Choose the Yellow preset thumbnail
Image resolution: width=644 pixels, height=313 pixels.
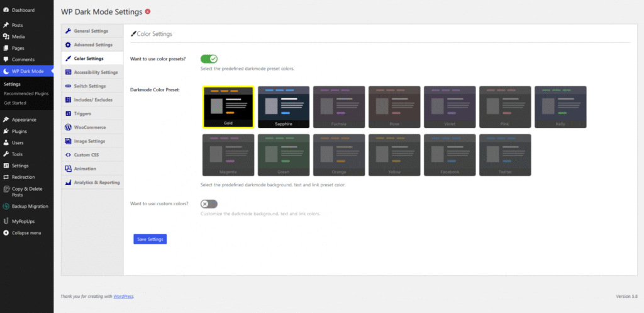coord(394,155)
